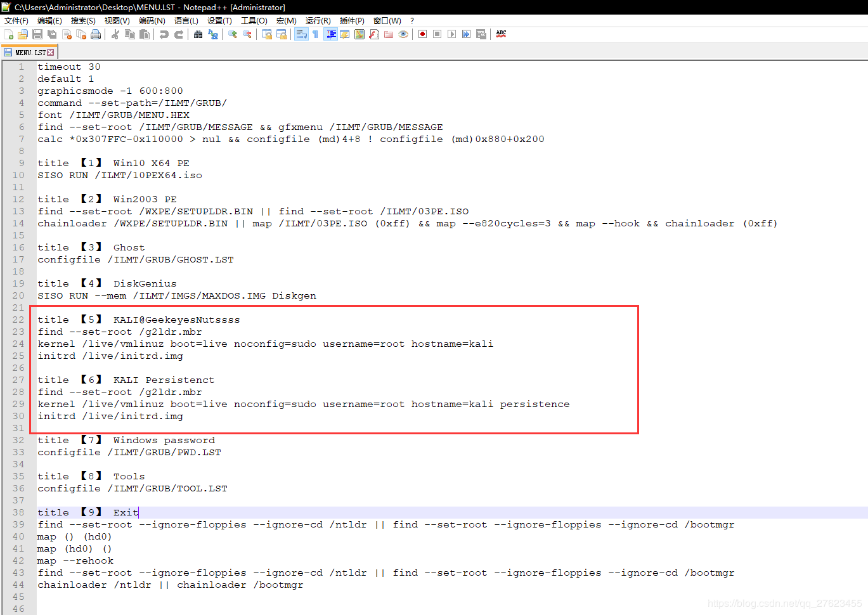Click the text 'timeout 30'

[69, 67]
